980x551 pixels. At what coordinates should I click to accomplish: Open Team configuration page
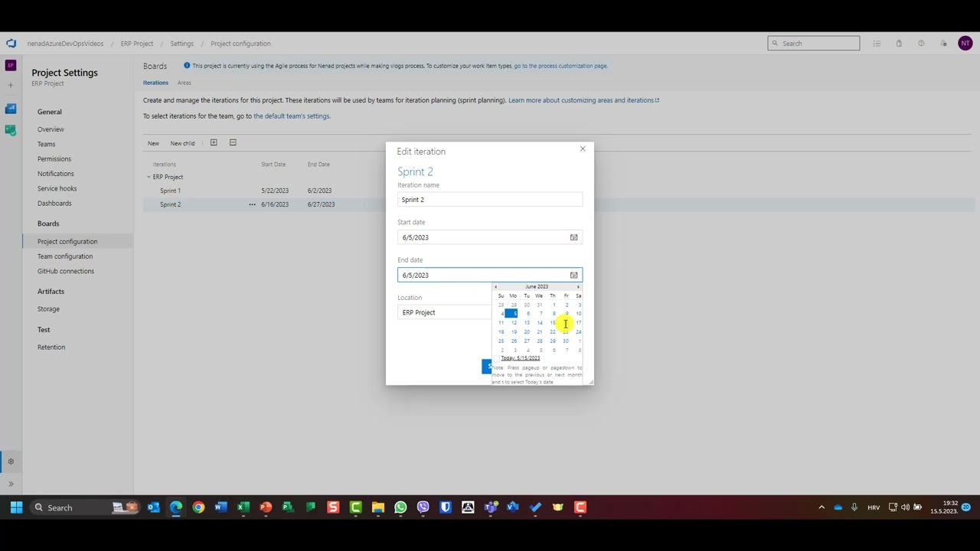(65, 256)
